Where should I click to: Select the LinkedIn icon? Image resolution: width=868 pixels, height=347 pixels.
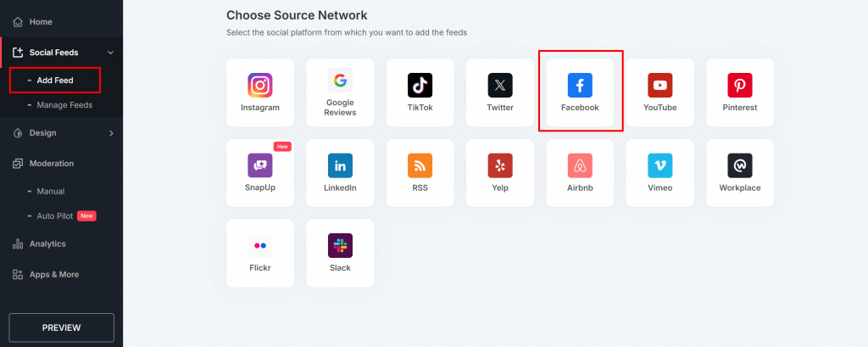340,165
